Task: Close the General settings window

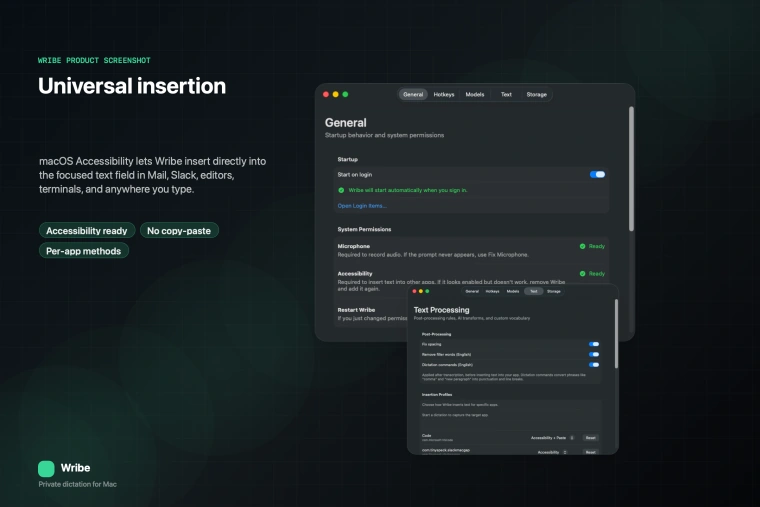Action: click(x=325, y=94)
